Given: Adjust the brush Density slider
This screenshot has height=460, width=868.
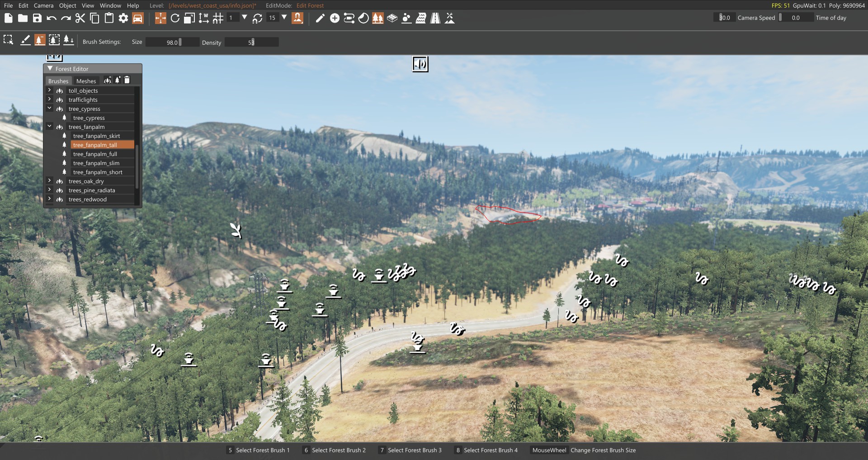Looking at the screenshot, I should [251, 42].
